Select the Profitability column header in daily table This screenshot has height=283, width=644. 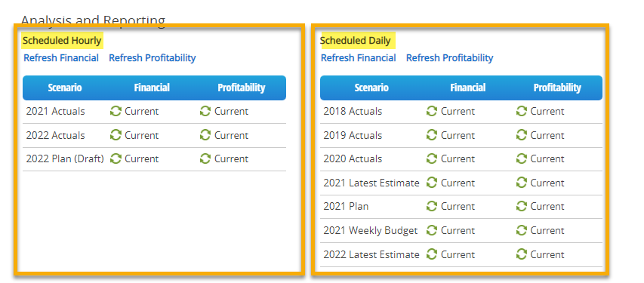557,88
